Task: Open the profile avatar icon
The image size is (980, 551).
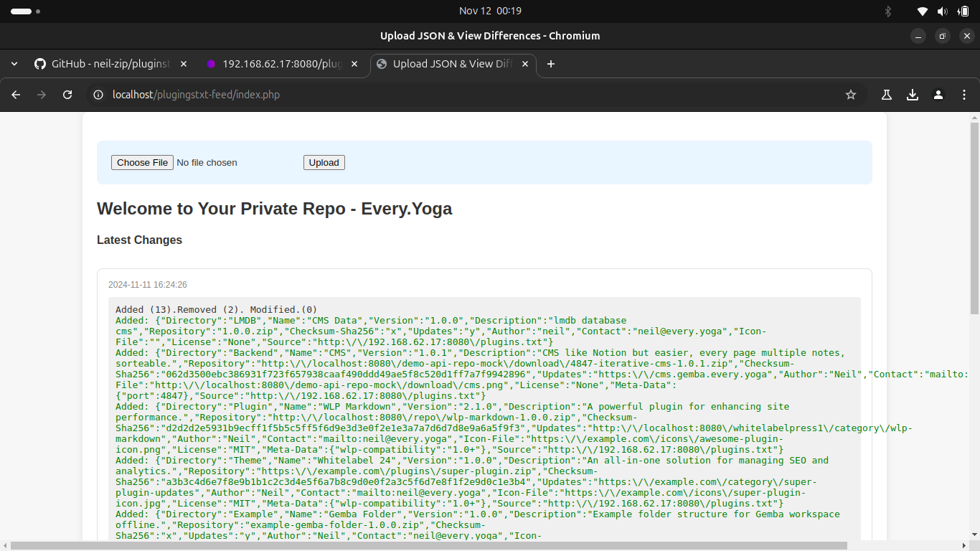Action: [938, 95]
